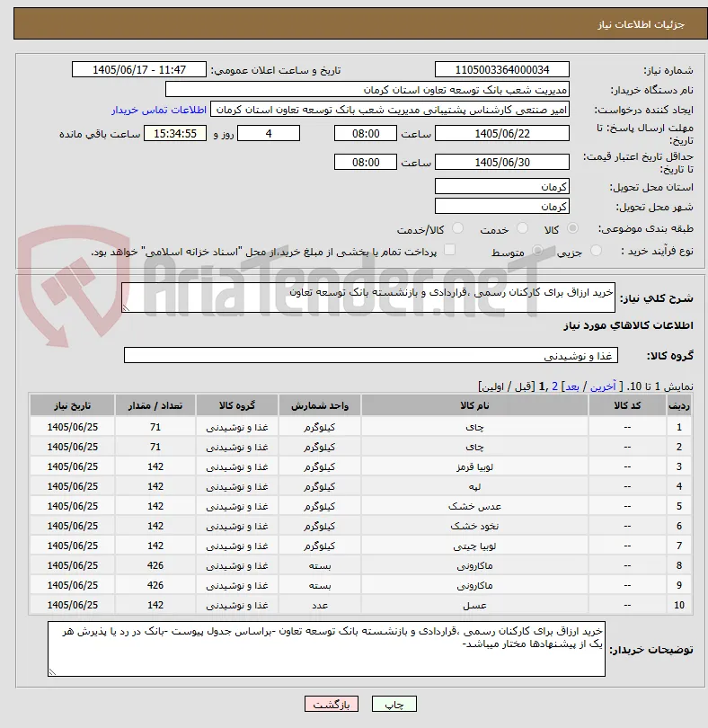Image resolution: width=708 pixels, height=728 pixels.
Task: Click the 1405/06/22 response deadline date field
Action: 502,133
